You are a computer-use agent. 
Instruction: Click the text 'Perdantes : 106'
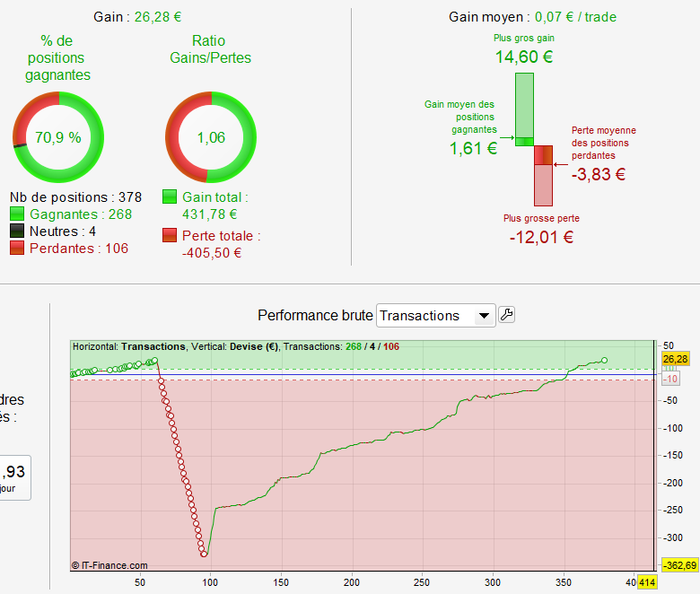[x=79, y=249]
